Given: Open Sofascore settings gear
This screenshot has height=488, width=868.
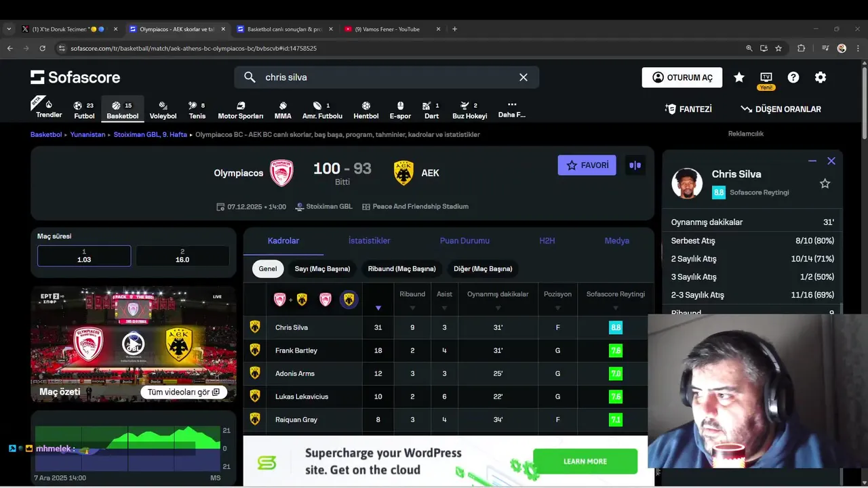Looking at the screenshot, I should click(x=821, y=77).
